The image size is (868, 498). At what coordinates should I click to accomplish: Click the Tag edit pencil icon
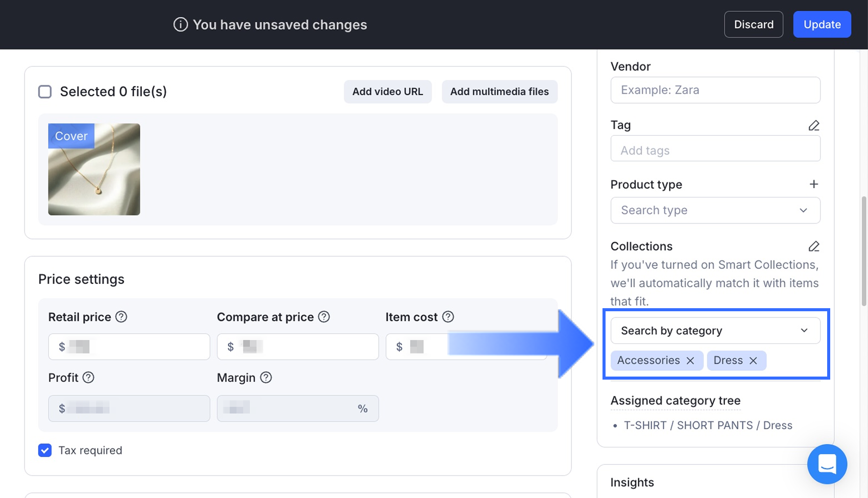814,126
